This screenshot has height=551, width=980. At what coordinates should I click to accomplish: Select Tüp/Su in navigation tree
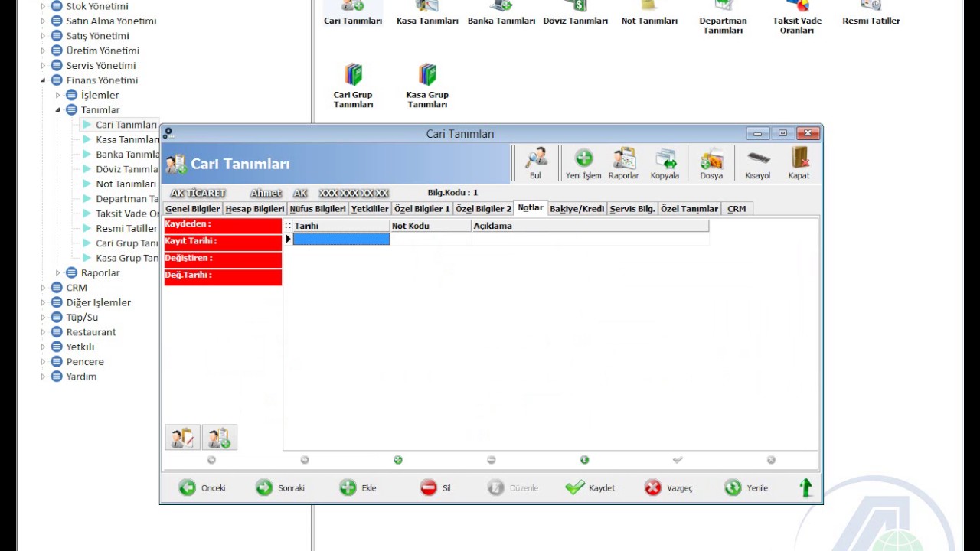coord(82,317)
